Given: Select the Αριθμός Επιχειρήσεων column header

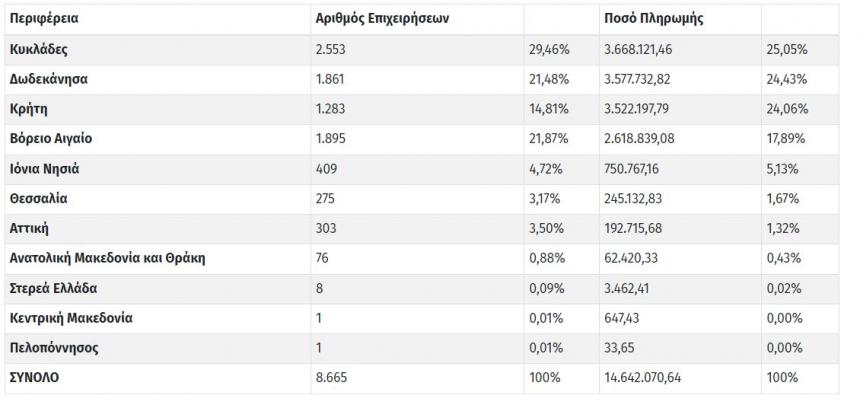Looking at the screenshot, I should (x=382, y=19).
